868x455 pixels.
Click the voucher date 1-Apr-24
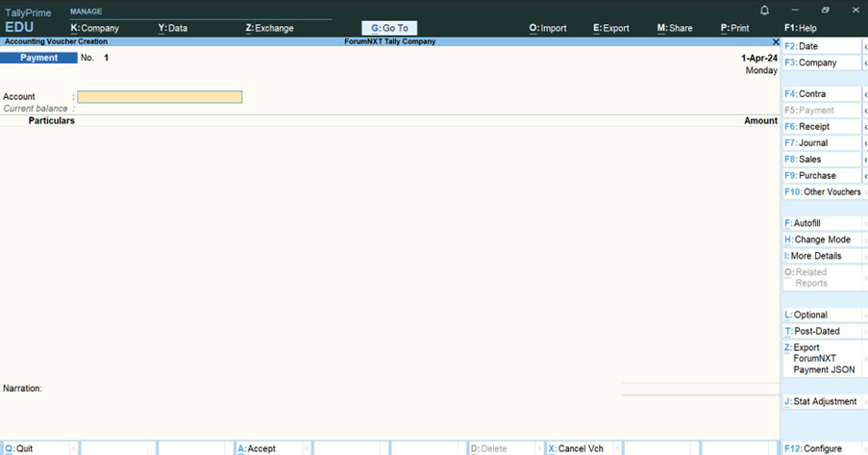click(x=759, y=58)
